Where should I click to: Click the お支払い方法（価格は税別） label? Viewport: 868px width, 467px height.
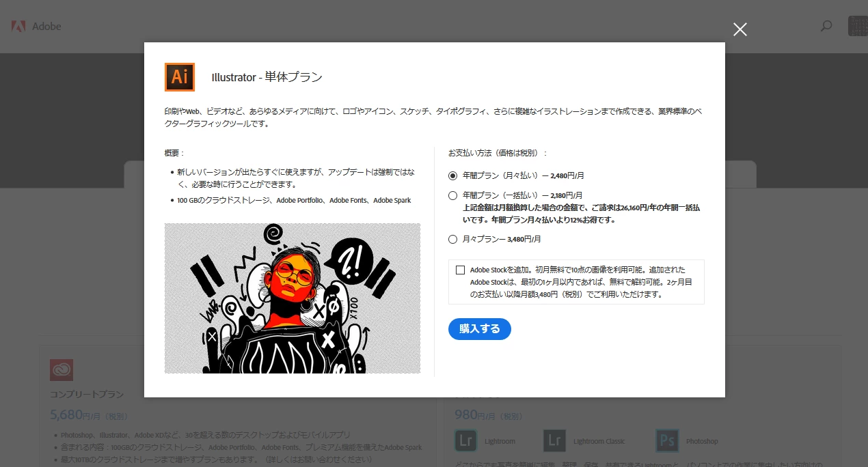498,153
